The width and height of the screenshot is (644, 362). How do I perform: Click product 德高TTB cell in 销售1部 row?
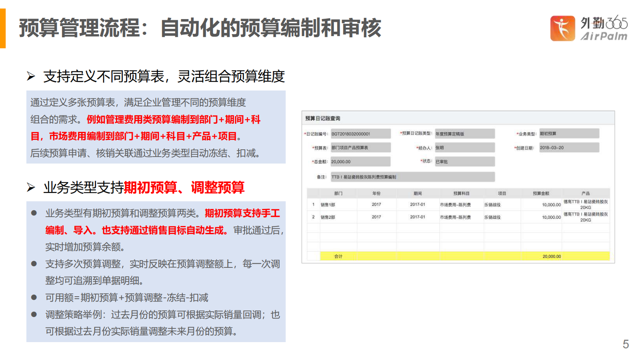click(586, 205)
